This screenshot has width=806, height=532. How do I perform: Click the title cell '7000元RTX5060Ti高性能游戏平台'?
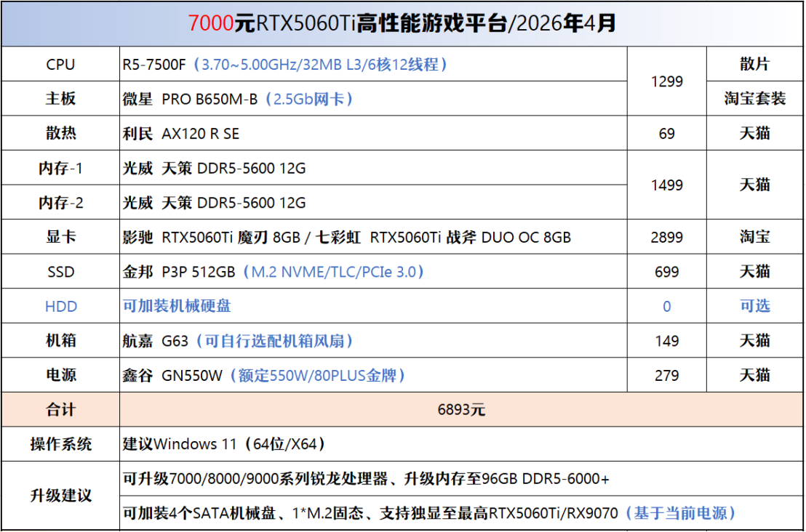coord(402,24)
